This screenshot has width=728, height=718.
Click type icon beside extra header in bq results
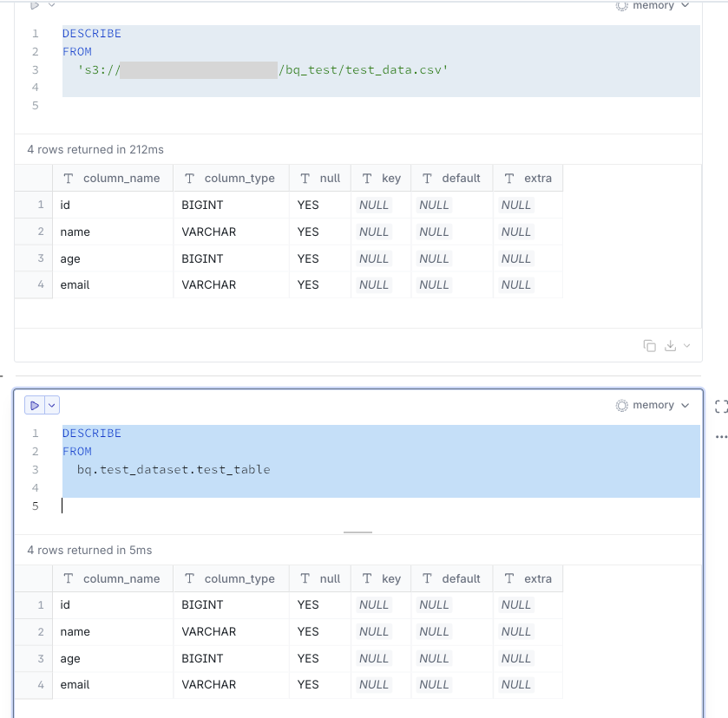(x=509, y=578)
